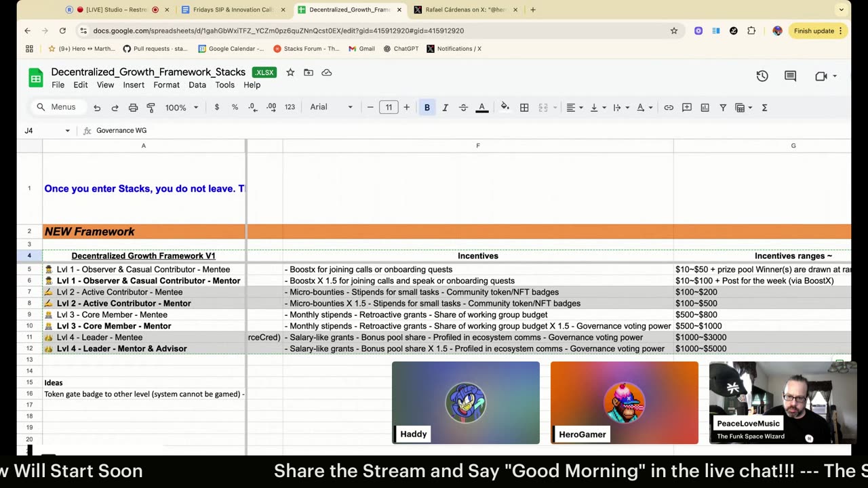
Task: Activate the paint format tool
Action: pyautogui.click(x=151, y=108)
